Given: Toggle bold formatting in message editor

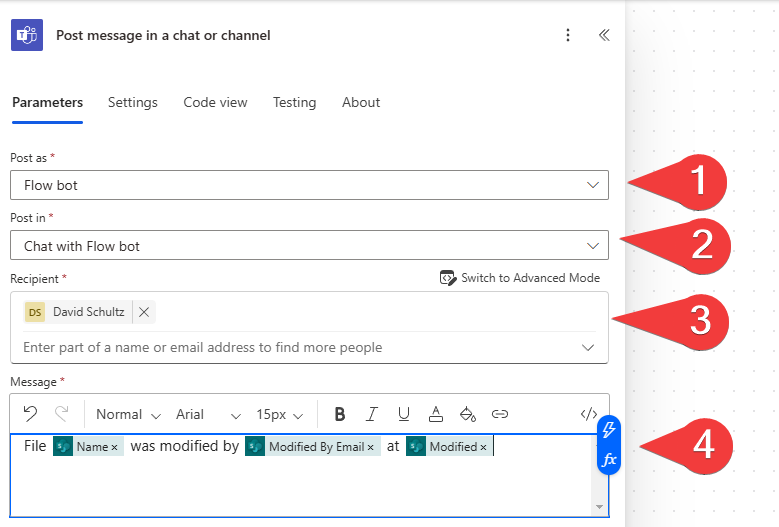Looking at the screenshot, I should [340, 414].
